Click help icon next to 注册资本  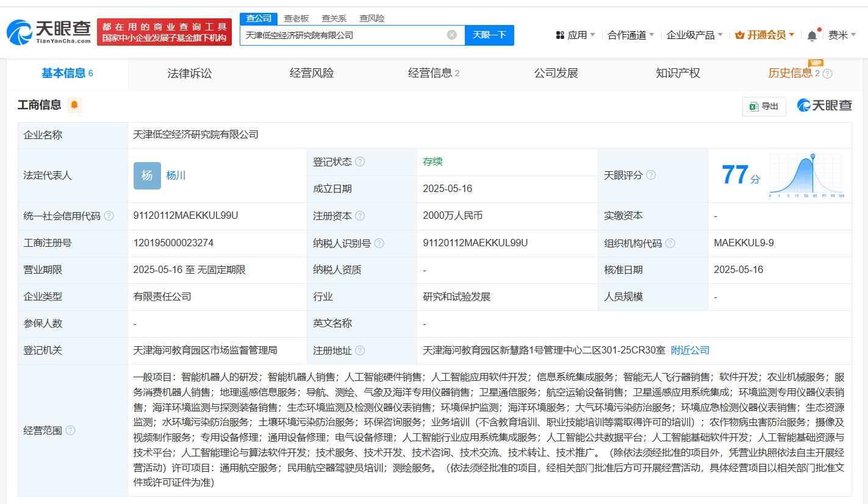coord(360,216)
